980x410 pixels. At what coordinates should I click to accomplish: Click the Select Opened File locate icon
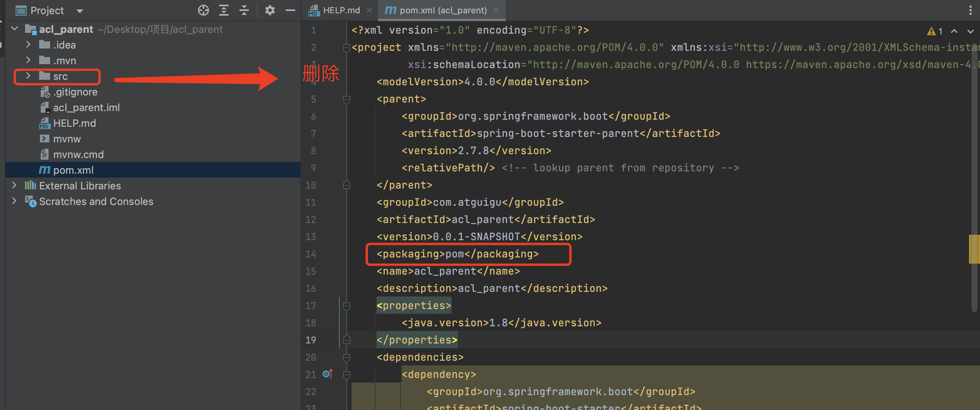tap(203, 10)
